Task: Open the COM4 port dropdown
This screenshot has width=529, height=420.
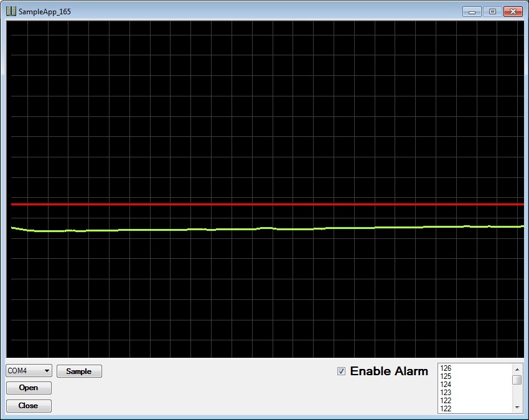Action: click(29, 371)
